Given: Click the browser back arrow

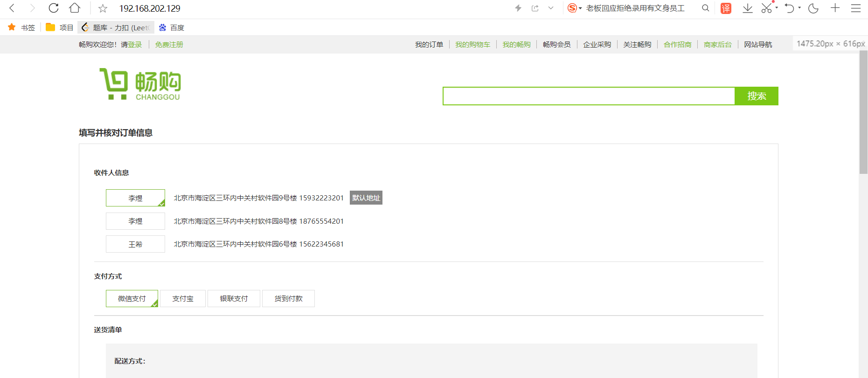Looking at the screenshot, I should (12, 8).
